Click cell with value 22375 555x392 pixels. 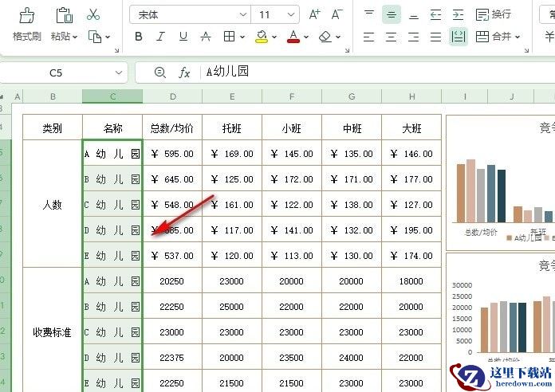(x=172, y=357)
